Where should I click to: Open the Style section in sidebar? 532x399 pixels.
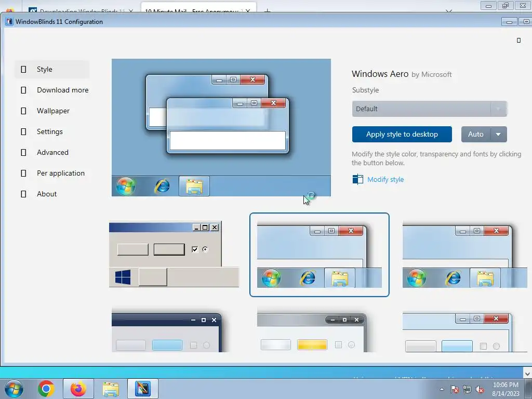point(52,69)
